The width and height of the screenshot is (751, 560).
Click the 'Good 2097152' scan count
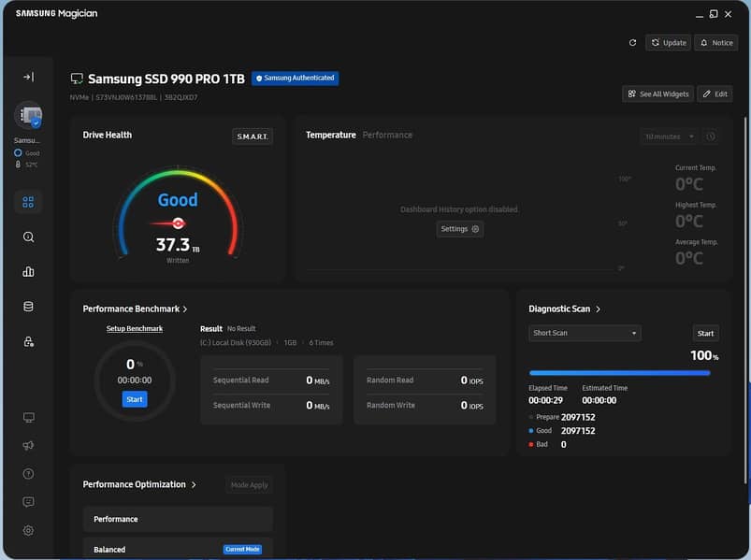pyautogui.click(x=562, y=431)
